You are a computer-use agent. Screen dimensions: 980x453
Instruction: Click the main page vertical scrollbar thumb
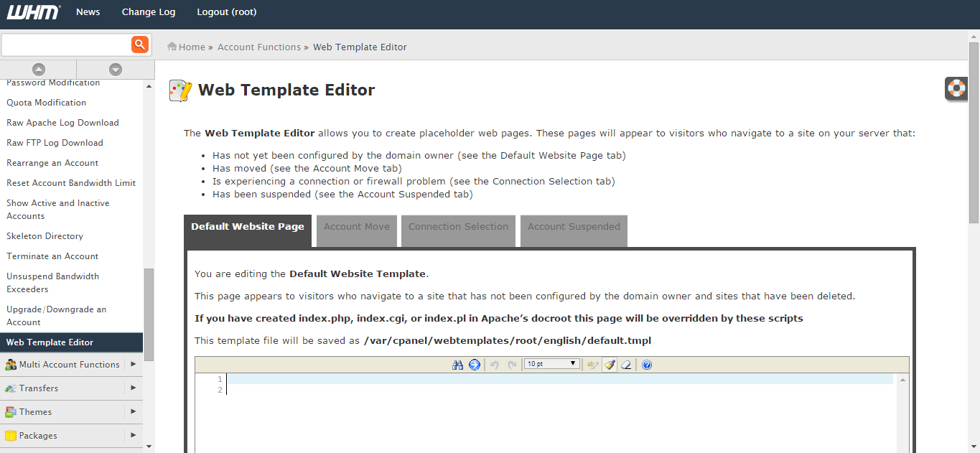(x=974, y=133)
